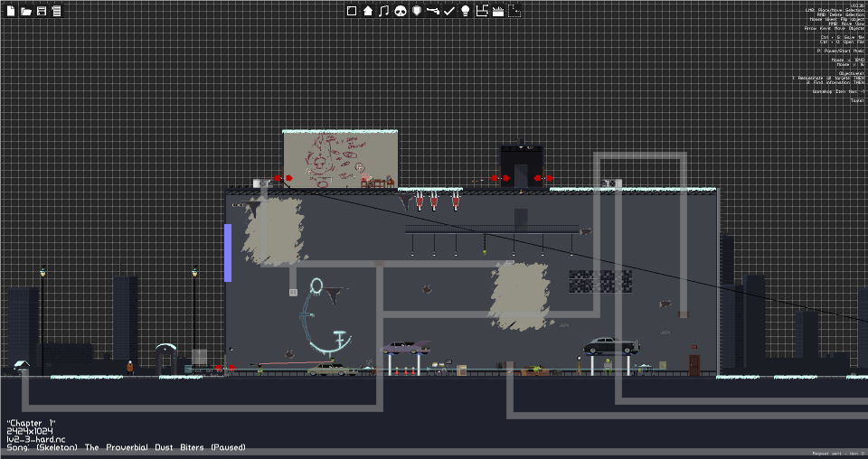Pick the shield icon in toolbar

pyautogui.click(x=417, y=11)
